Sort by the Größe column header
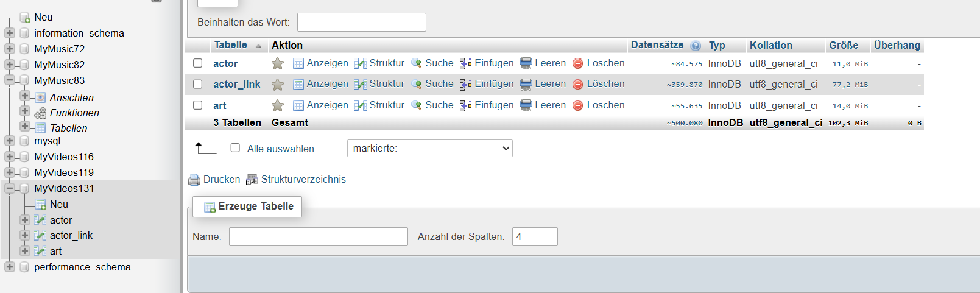Image resolution: width=980 pixels, height=293 pixels. click(x=843, y=46)
